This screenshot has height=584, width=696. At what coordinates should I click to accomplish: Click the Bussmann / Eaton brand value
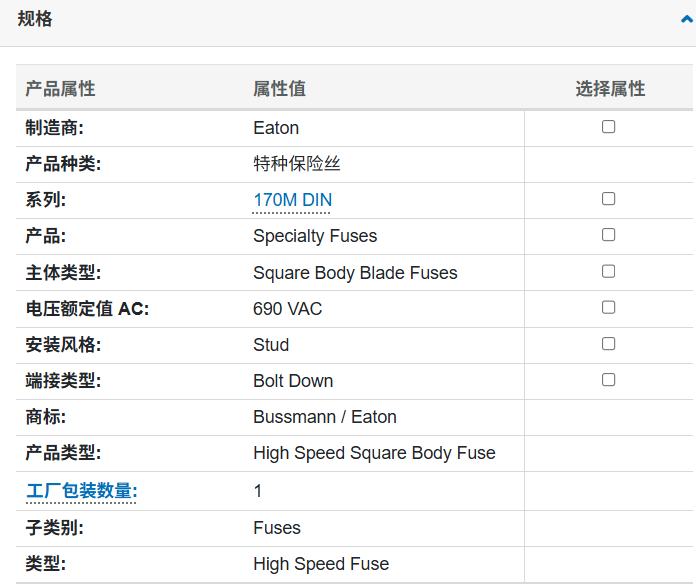tap(324, 417)
